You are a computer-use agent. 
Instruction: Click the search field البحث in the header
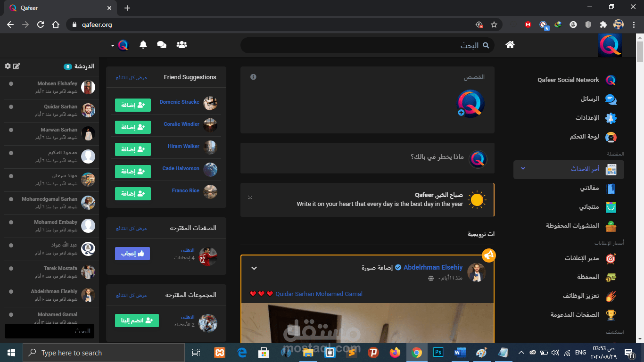[367, 45]
